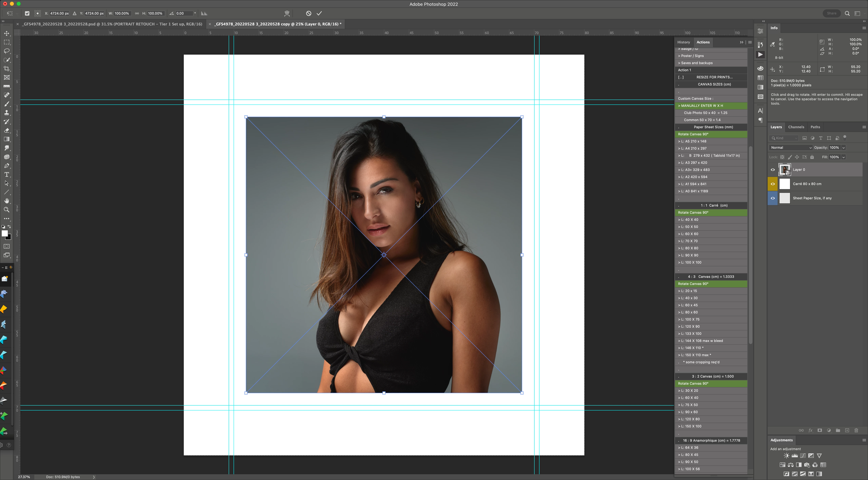Open the layer Opacity dropdown arrow

click(x=843, y=148)
